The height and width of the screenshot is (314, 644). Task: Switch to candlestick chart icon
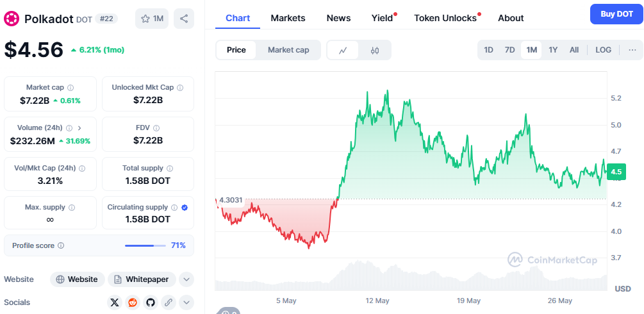(x=375, y=50)
